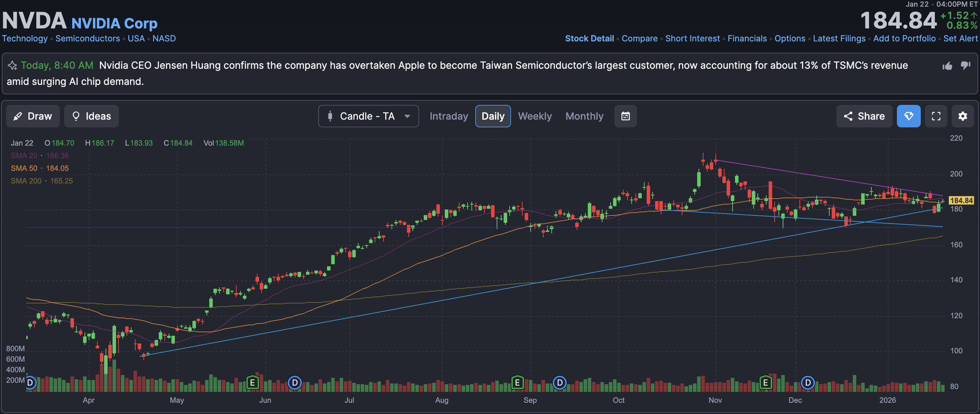Open the Candle - TA chart type dropdown
980x414 pixels.
tap(368, 116)
